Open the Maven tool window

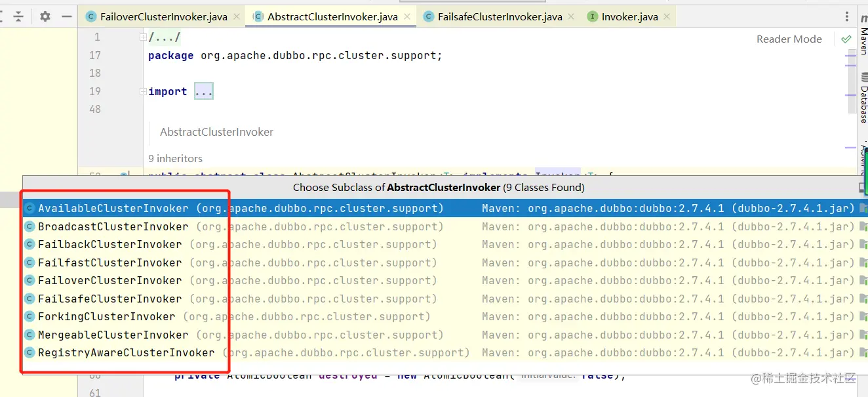click(863, 33)
